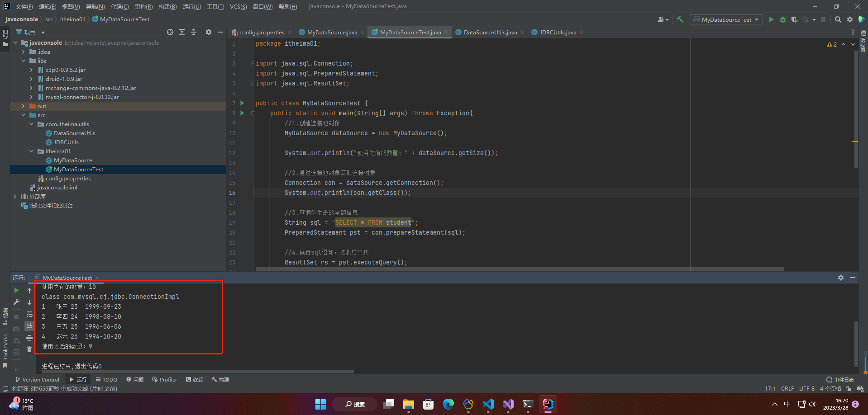This screenshot has height=415, width=868.
Task: Switch to the MyDataSource.java editor tab
Action: coord(332,32)
